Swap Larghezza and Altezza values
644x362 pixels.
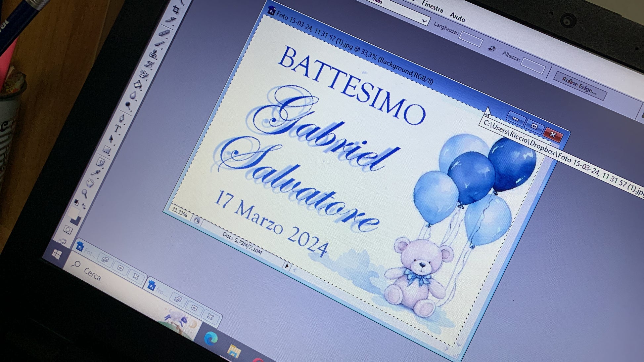492,48
